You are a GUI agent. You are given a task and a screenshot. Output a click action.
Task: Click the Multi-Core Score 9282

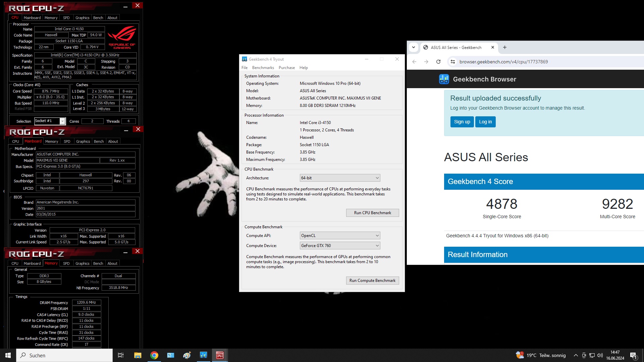point(618,204)
